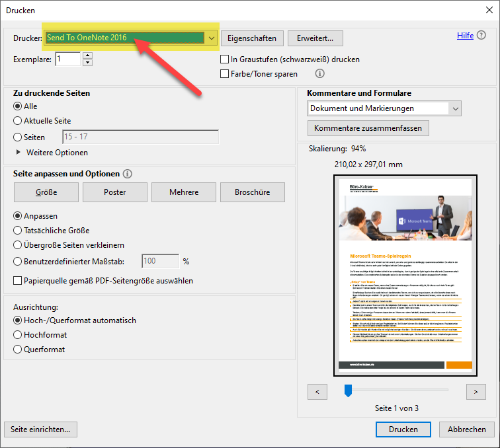Check Papierquelle gemäß PDF-Seitengröße auswählen
This screenshot has width=500, height=448.
point(18,281)
